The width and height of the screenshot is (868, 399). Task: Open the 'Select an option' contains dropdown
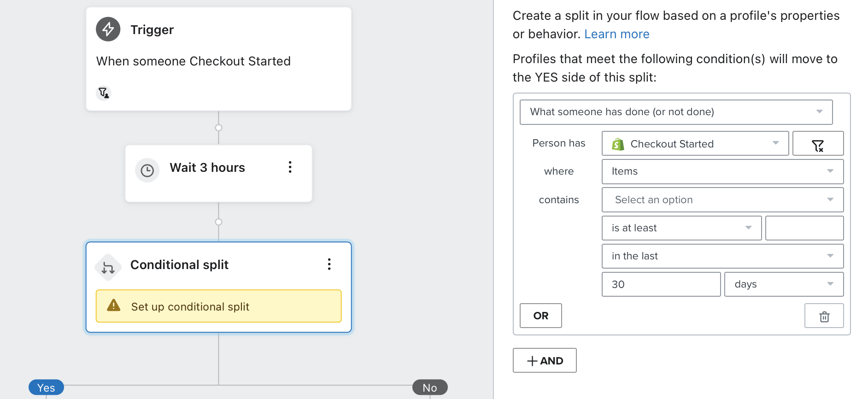(x=722, y=199)
